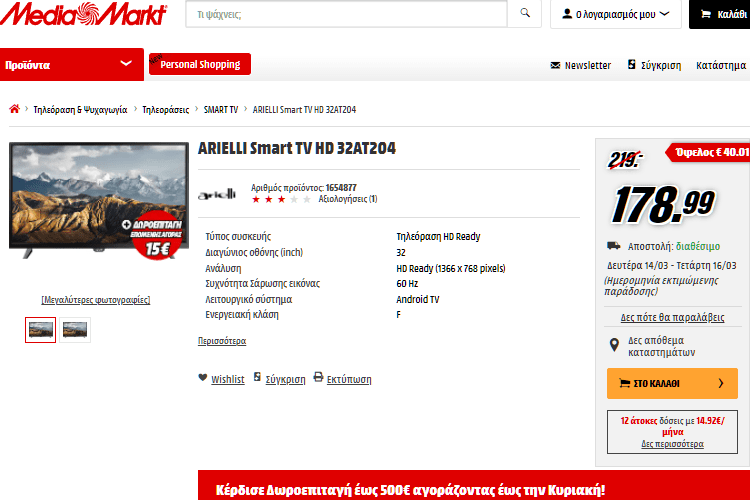Screen dimensions: 750x500
Task: Add to cart with ΣΤΟ ΚΑΛΑΘΙ button
Action: [x=672, y=383]
